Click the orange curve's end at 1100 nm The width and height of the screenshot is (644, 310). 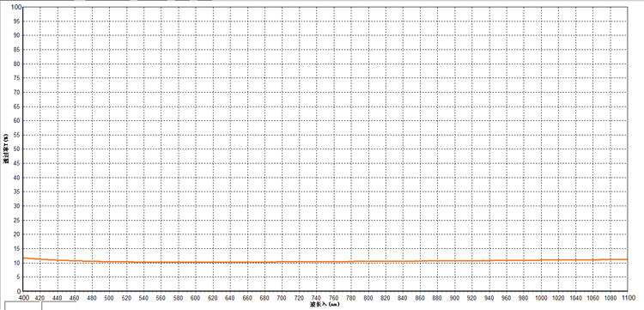[626, 259]
